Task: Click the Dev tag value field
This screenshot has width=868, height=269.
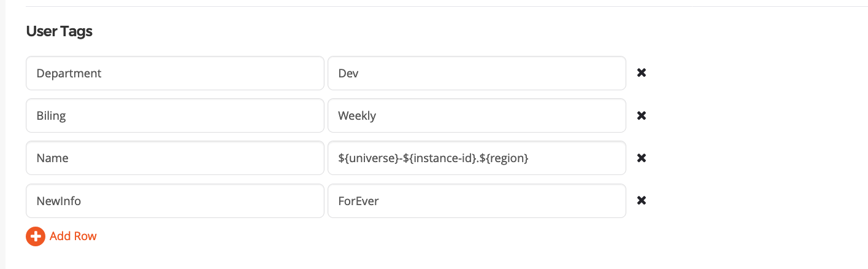Action: (x=477, y=73)
